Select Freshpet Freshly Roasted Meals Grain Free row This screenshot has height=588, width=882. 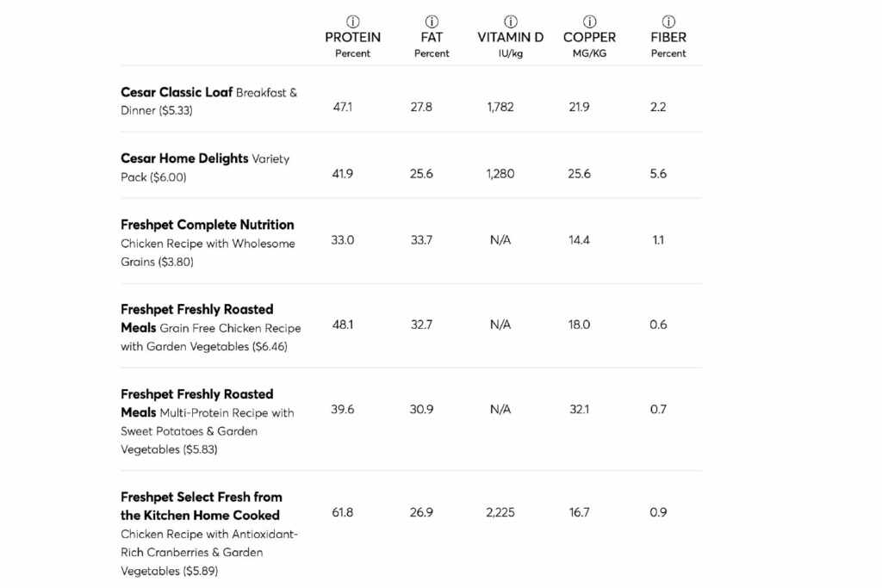(197, 309)
